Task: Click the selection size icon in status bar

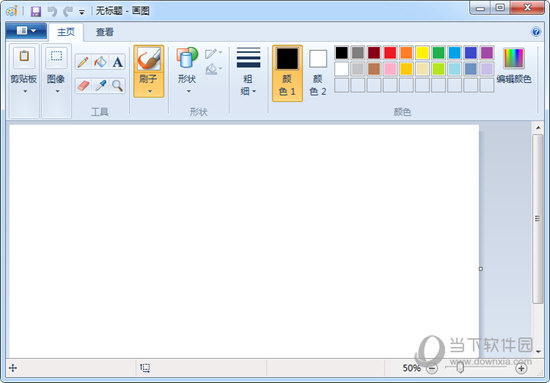Action: 145,368
